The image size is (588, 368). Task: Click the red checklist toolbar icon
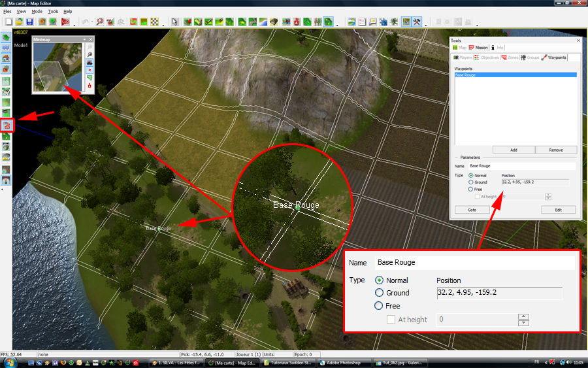click(362, 22)
